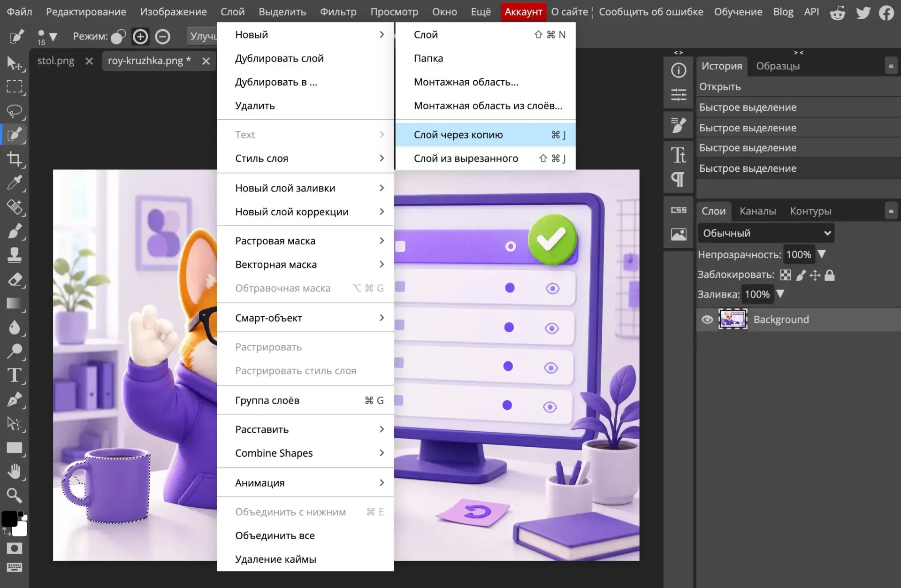Click the Аккаунт button
The width and height of the screenshot is (901, 588).
(524, 12)
